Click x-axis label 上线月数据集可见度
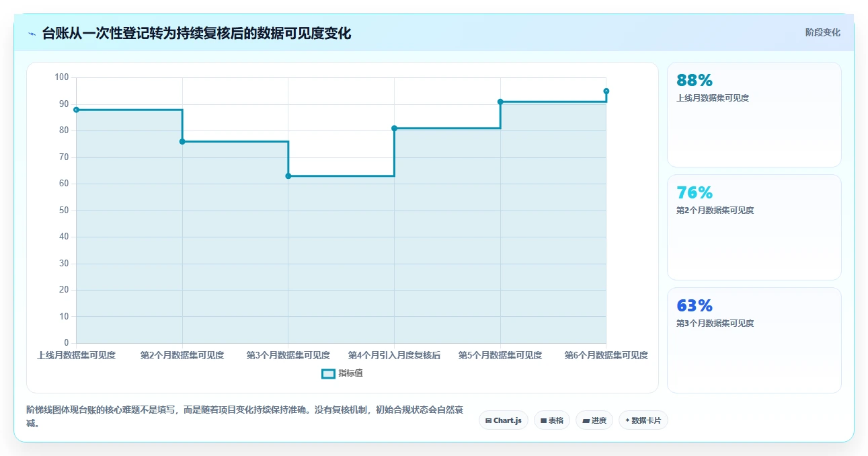 (76, 355)
